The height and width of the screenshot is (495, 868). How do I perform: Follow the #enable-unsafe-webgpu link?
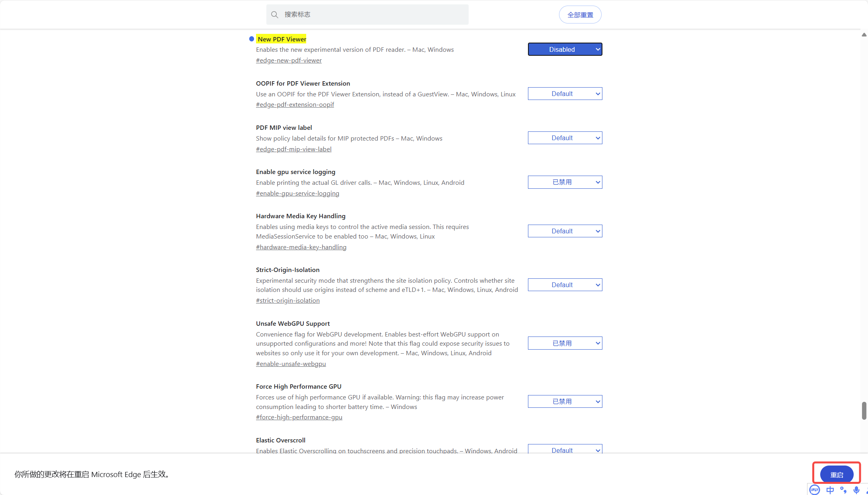(x=291, y=364)
